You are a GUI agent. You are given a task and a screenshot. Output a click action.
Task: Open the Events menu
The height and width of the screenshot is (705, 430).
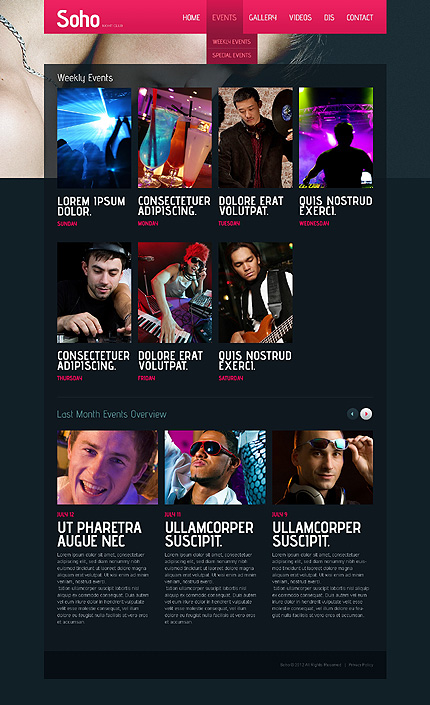[224, 18]
